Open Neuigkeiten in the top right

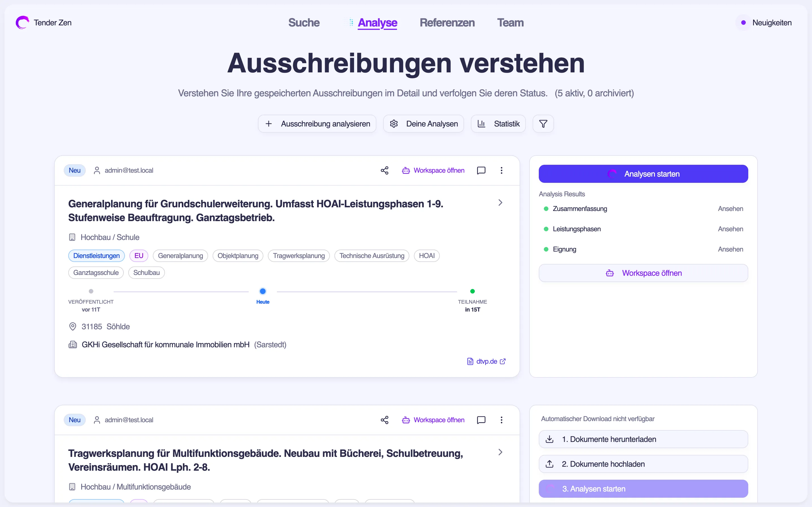click(x=771, y=23)
